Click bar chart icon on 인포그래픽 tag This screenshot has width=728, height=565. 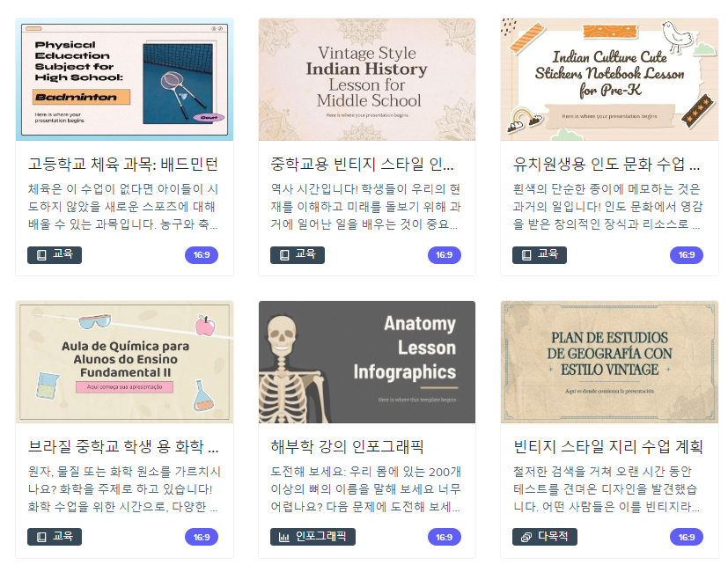pyautogui.click(x=283, y=537)
